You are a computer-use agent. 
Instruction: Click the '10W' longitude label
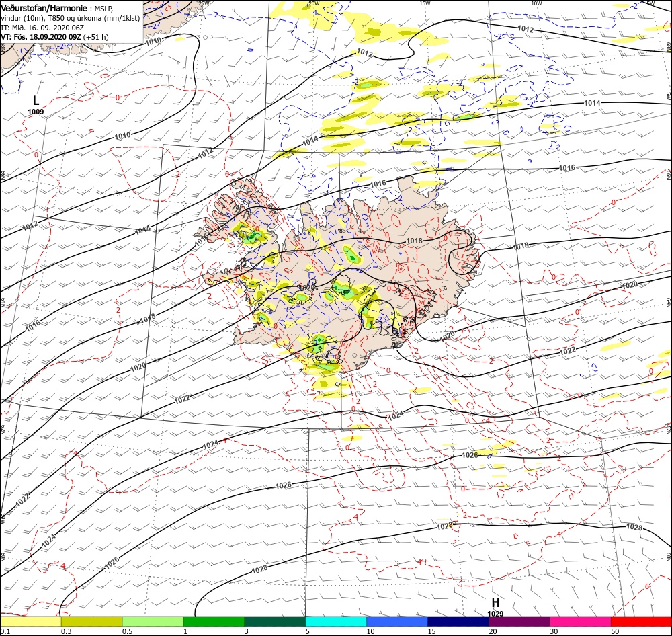(536, 3)
